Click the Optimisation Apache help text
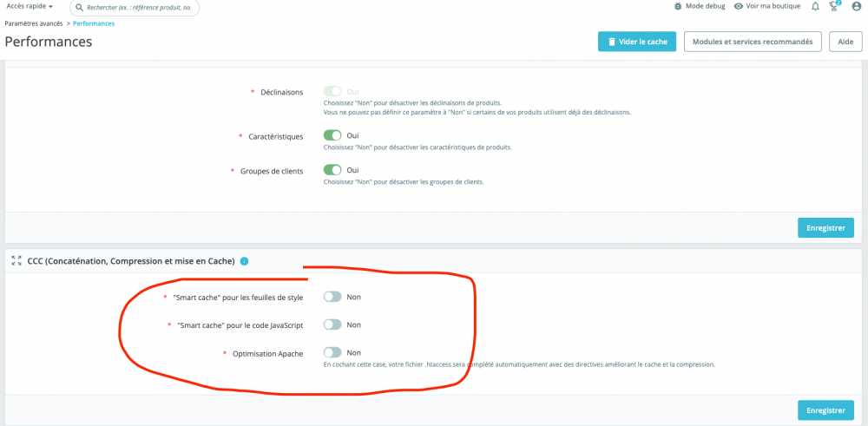 pos(519,365)
